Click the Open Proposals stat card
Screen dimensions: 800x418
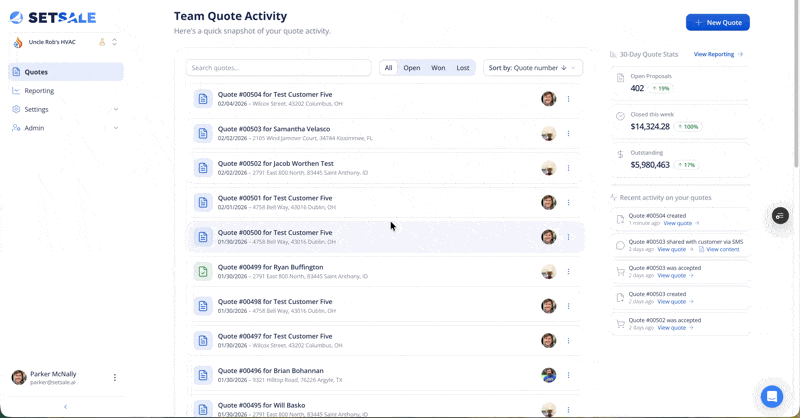coord(680,83)
